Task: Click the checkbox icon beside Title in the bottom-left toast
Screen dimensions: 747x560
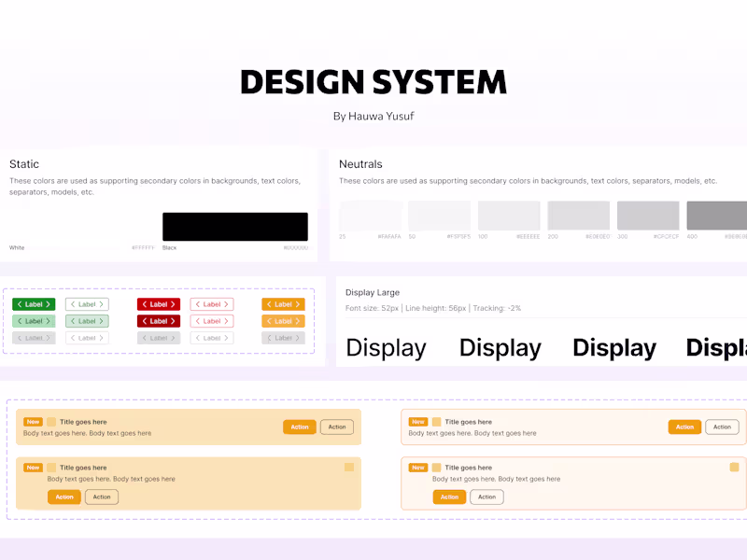Action: coord(52,467)
